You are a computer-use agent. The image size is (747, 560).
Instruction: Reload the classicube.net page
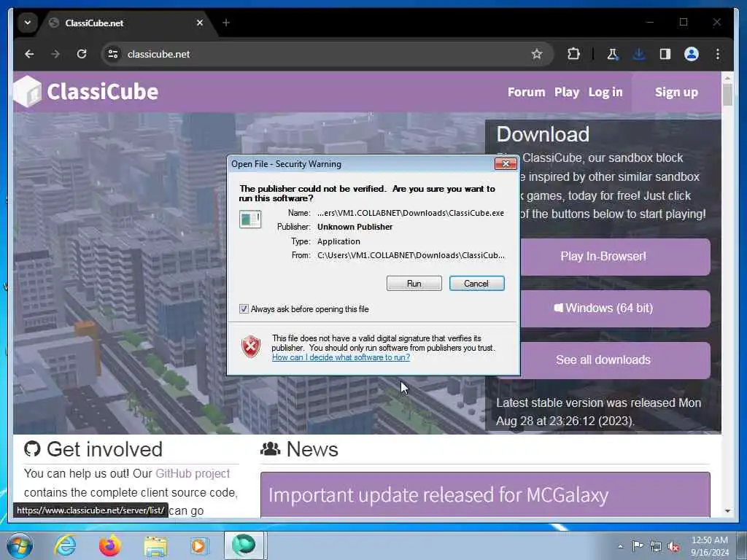click(82, 54)
